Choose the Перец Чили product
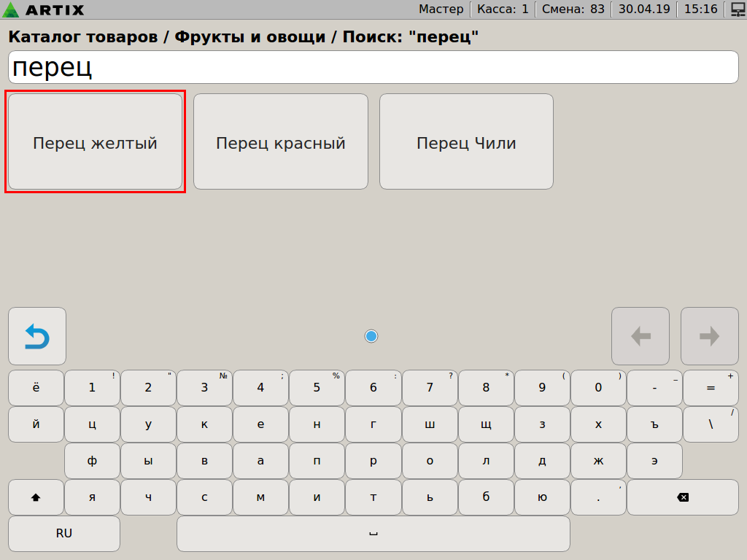747x560 pixels. click(x=466, y=142)
